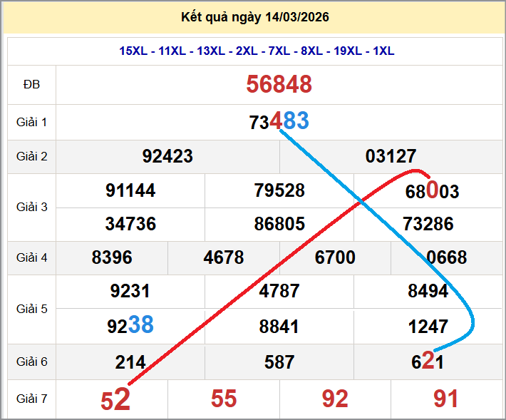This screenshot has height=420, width=506.
Task: Click the Giải 4 number 6700
Action: (335, 257)
